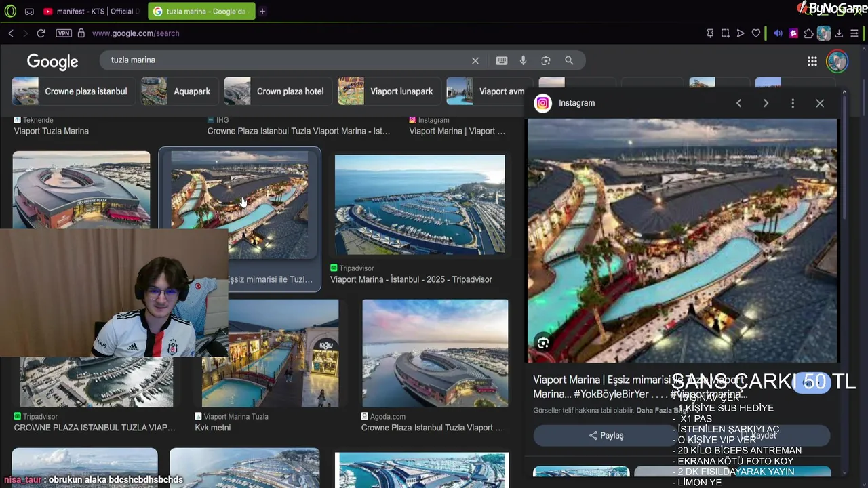Open the extensions puzzle piece icon
The height and width of the screenshot is (488, 868).
[x=809, y=33]
